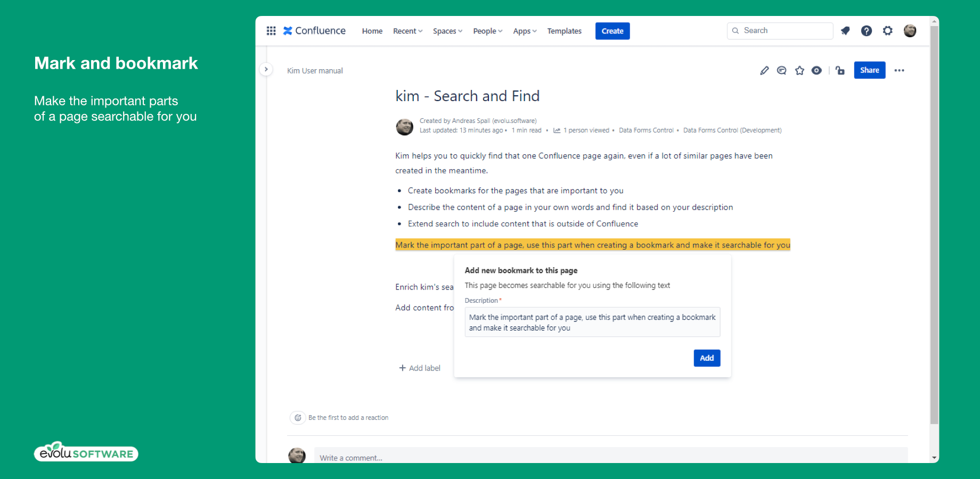
Task: Click Add button in bookmark dialog
Action: pos(707,358)
